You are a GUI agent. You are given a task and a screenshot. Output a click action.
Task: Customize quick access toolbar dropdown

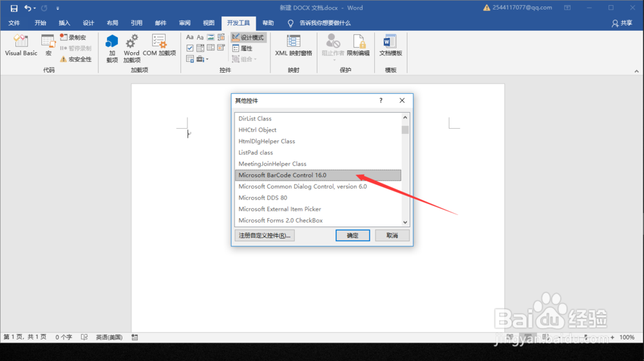pyautogui.click(x=57, y=8)
